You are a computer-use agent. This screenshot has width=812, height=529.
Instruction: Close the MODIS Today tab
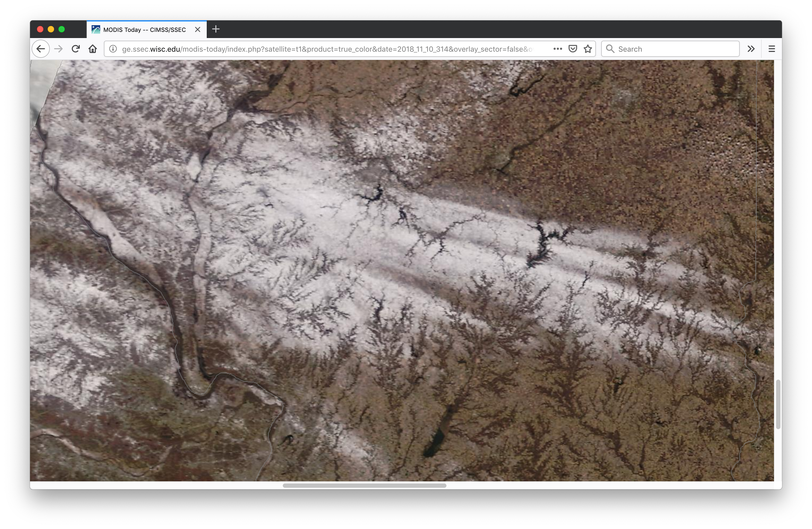(198, 30)
